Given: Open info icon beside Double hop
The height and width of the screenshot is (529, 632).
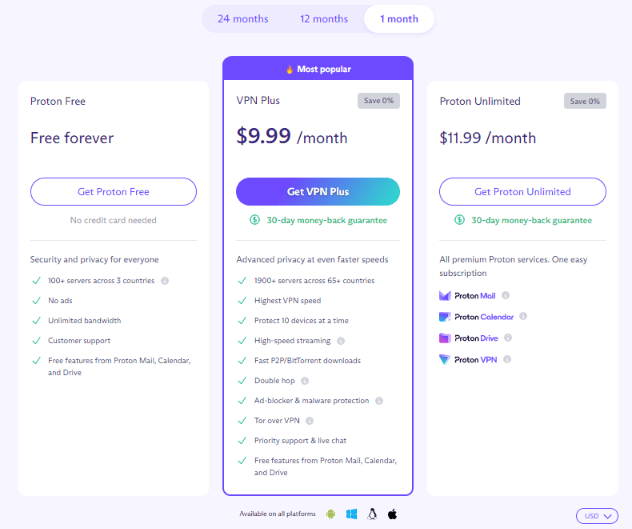Looking at the screenshot, I should [305, 381].
